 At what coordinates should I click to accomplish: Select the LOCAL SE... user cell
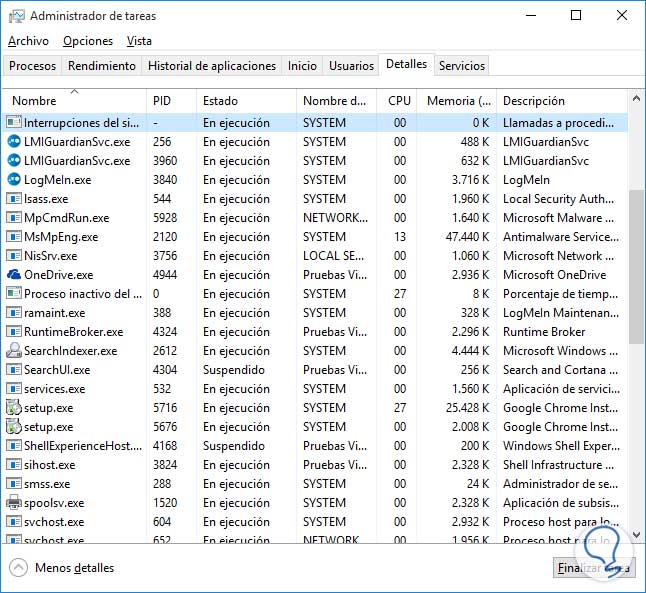click(333, 255)
